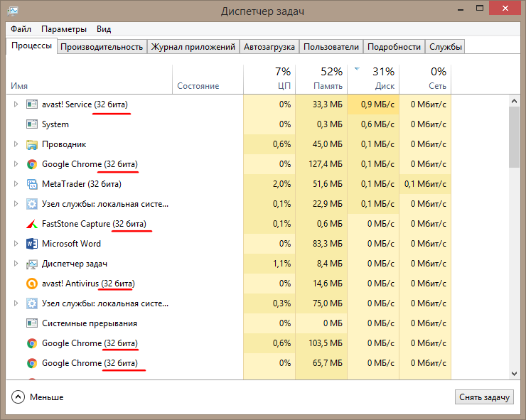The width and height of the screenshot is (526, 420).
Task: Close the Диспетчер задач window
Action: pyautogui.click(x=505, y=9)
